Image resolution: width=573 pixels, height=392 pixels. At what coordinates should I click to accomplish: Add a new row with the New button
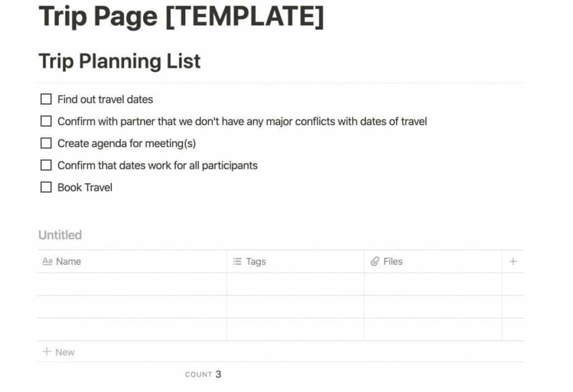[x=58, y=352]
